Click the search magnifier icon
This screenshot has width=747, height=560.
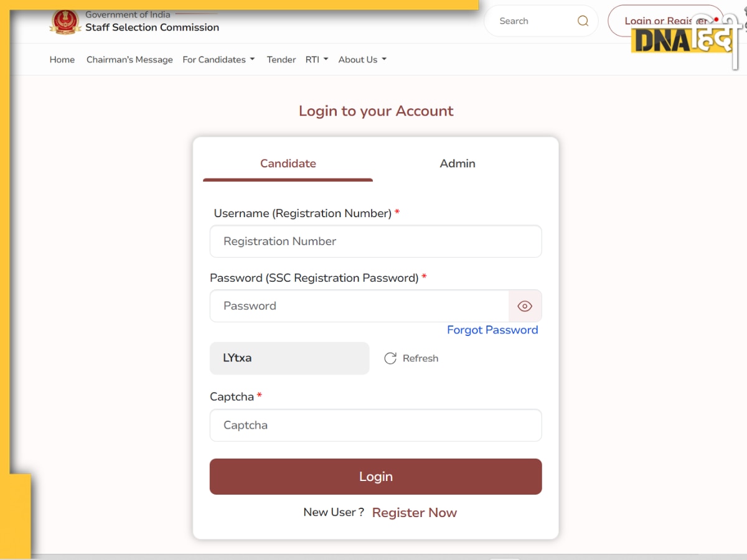coord(583,21)
